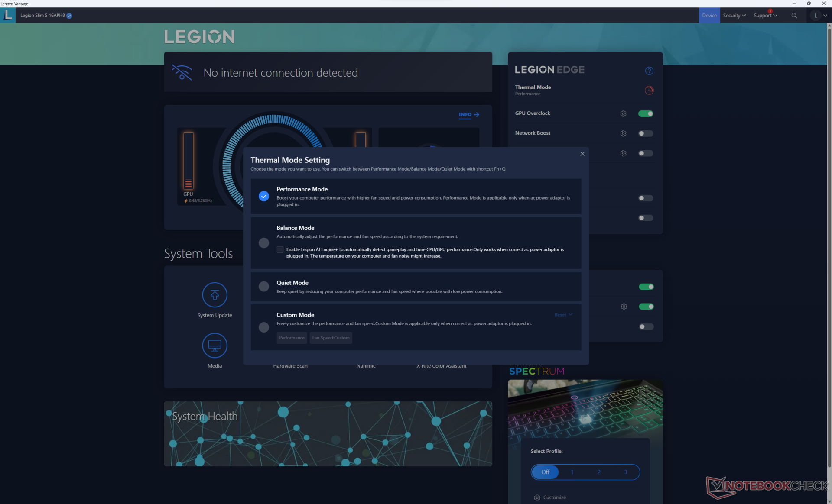
Task: Expand the Security dropdown menu
Action: 734,16
